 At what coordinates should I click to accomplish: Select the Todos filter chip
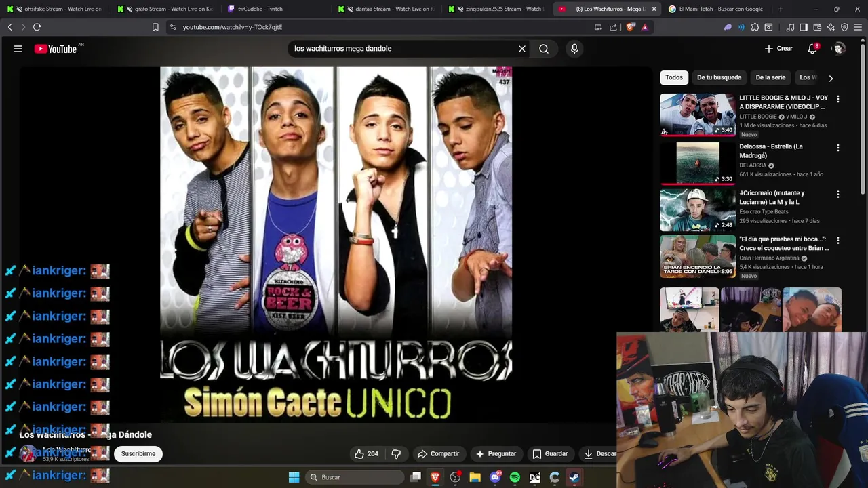pyautogui.click(x=674, y=77)
